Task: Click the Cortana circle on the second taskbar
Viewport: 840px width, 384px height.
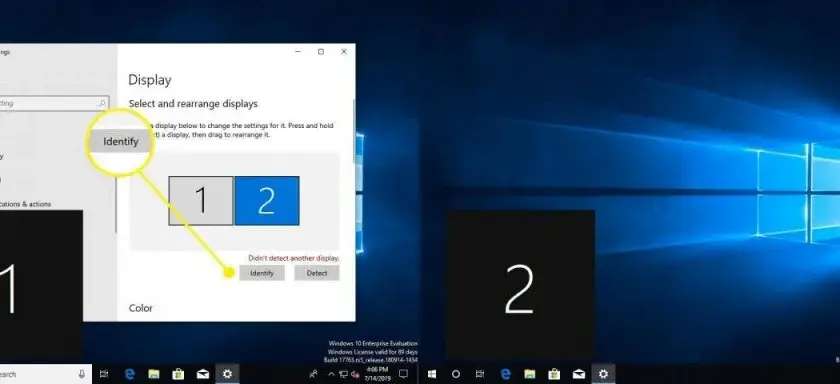Action: tap(455, 374)
